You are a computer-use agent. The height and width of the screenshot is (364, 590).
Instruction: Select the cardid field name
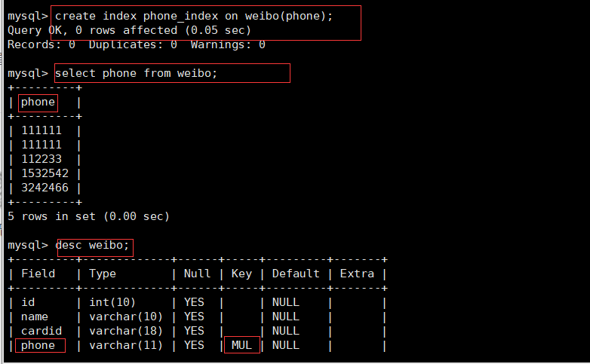tap(41, 331)
